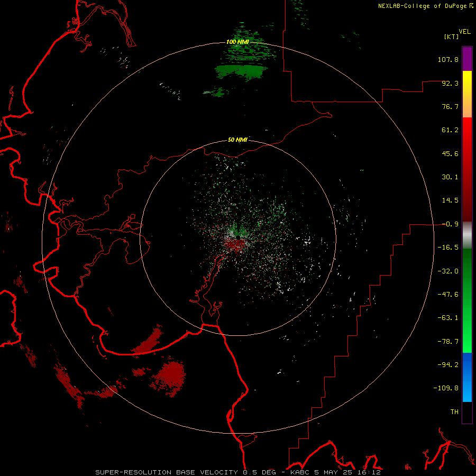
Task: Click the -63.1 velocity scale value
Action: coord(448,318)
